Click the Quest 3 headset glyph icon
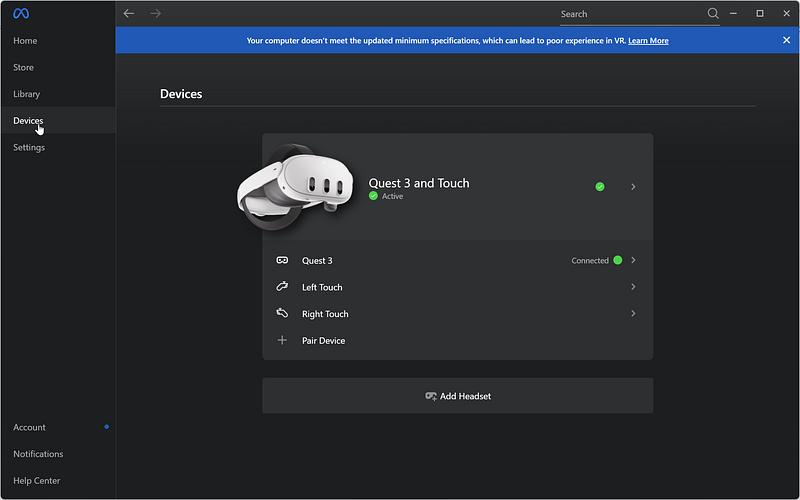 pos(282,260)
